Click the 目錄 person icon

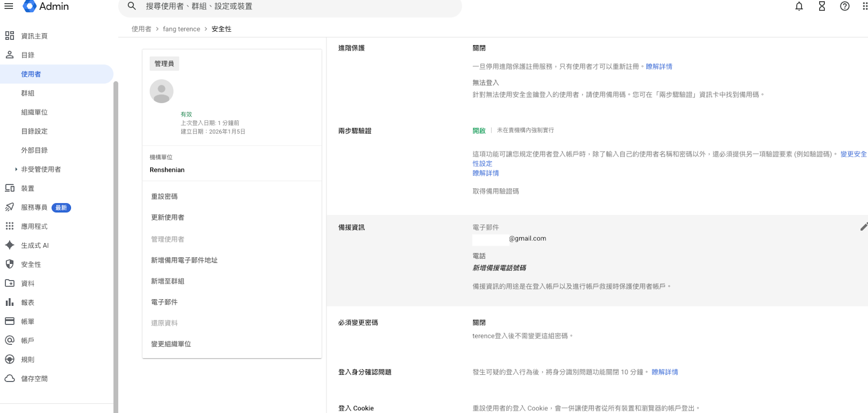tap(10, 55)
